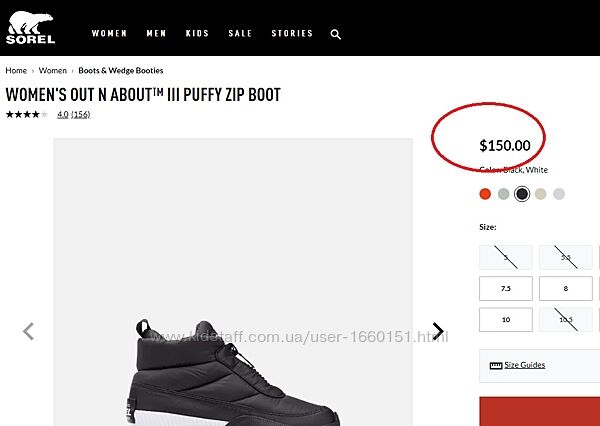Open the Stories menu

292,34
